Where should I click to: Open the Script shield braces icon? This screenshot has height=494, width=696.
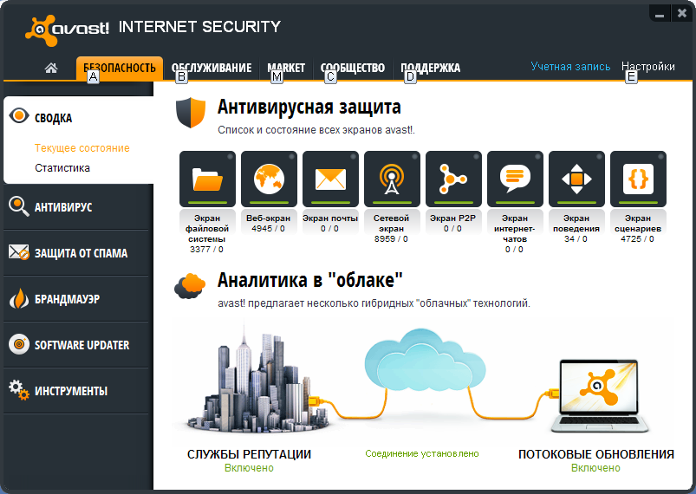tap(638, 179)
